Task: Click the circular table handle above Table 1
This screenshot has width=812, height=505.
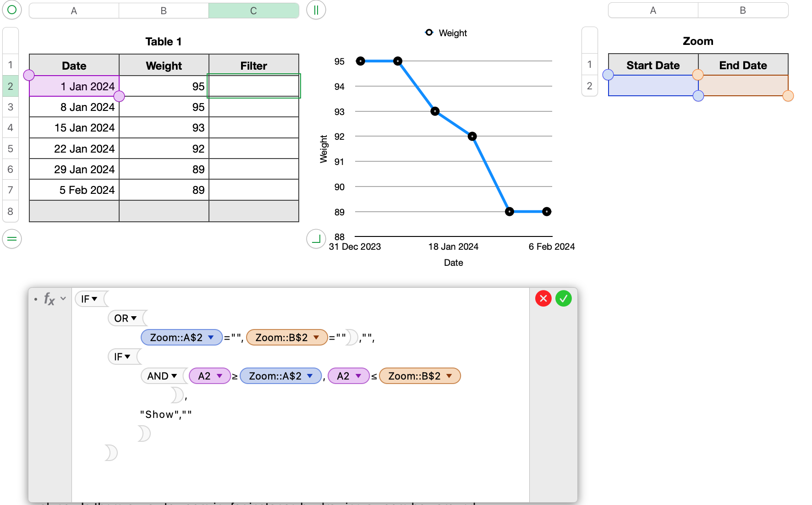Action: pyautogui.click(x=11, y=10)
